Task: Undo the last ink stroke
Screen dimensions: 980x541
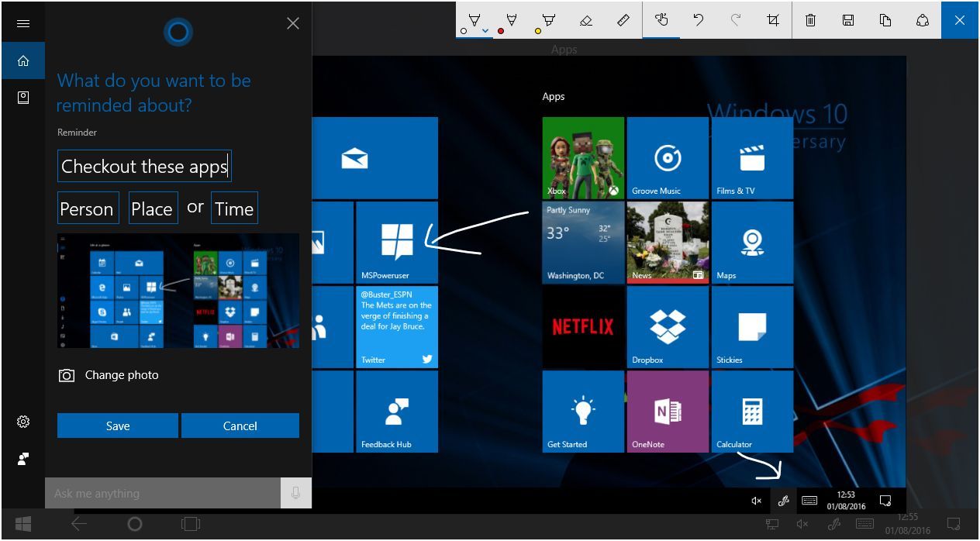Action: tap(697, 20)
